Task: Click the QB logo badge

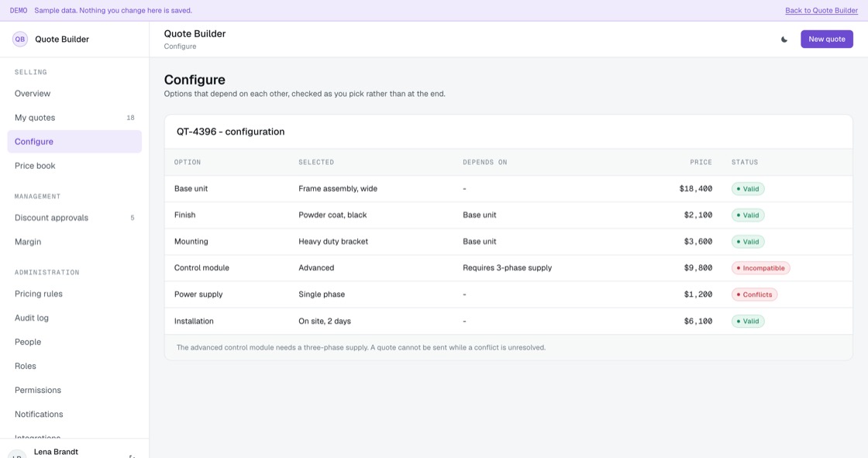Action: click(x=20, y=40)
